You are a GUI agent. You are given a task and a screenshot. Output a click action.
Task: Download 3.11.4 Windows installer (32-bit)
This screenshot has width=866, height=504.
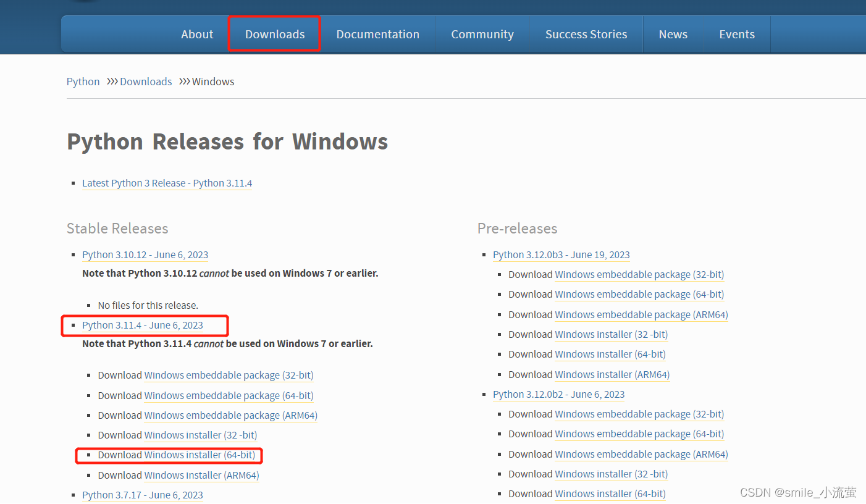pos(201,435)
